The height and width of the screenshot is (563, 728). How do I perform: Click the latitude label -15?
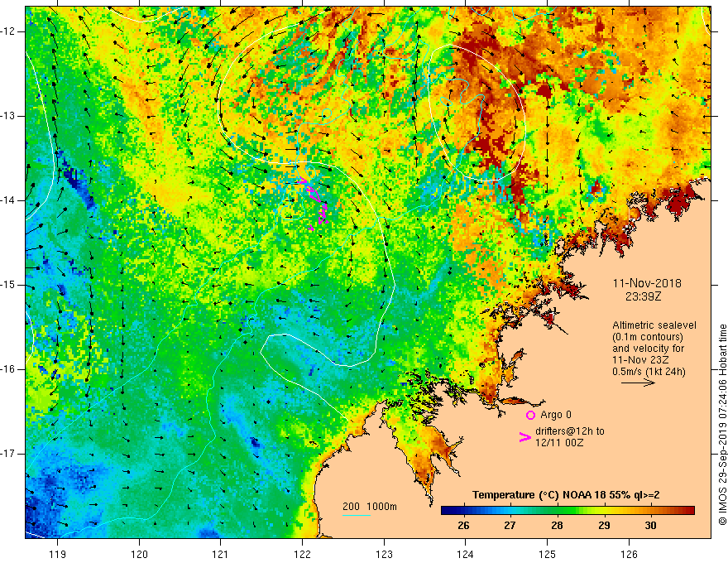(8, 285)
